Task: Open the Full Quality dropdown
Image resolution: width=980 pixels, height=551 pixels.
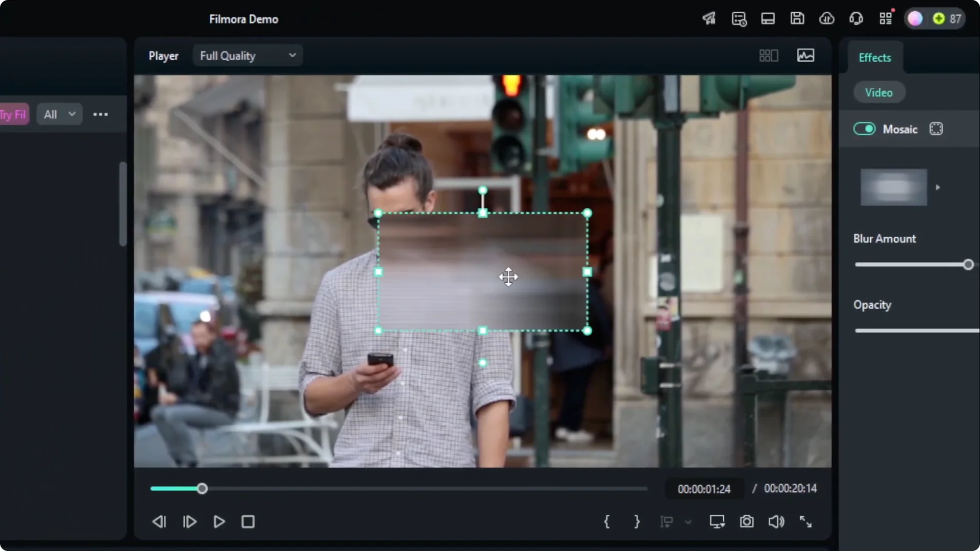Action: tap(248, 55)
